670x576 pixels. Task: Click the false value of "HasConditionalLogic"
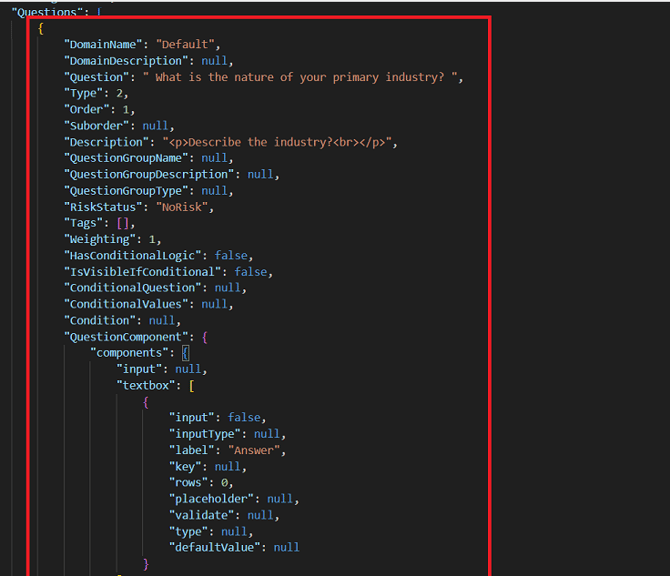[x=231, y=255]
